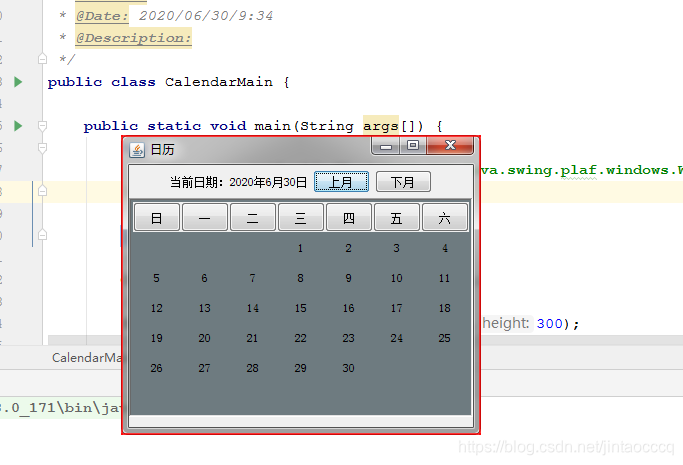
Task: Select day 25 in the calendar
Action: click(x=444, y=338)
